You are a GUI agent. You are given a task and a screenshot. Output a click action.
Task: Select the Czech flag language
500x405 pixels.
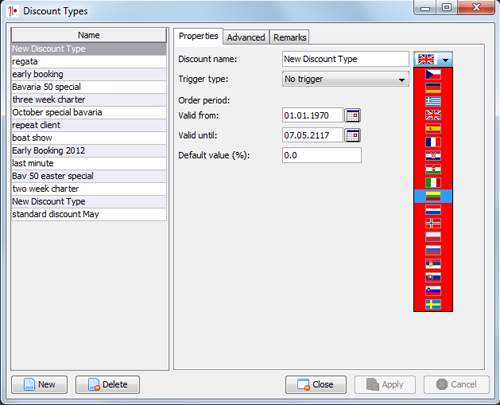point(433,74)
